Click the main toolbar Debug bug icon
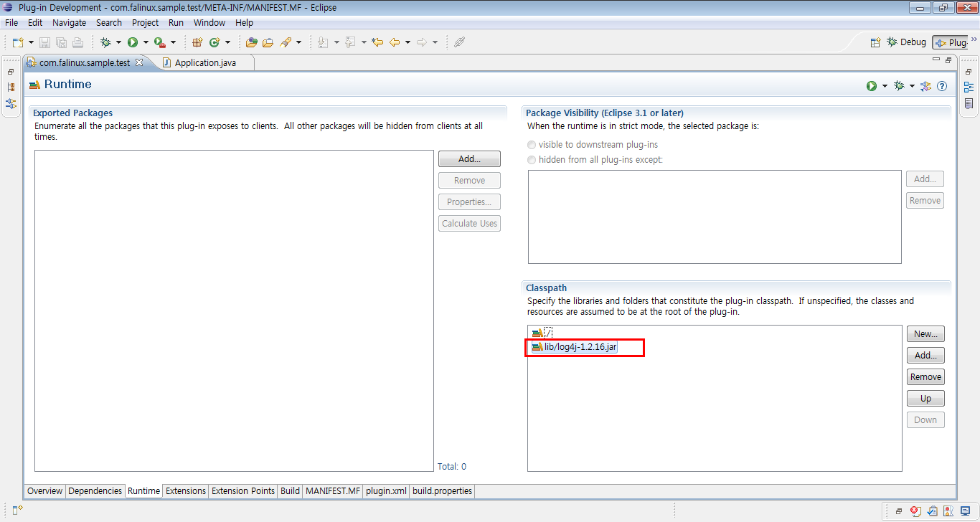The image size is (980, 522). [105, 42]
